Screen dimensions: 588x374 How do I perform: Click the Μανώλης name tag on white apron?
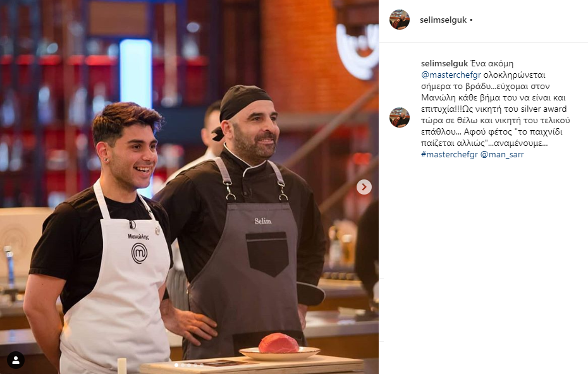138,236
